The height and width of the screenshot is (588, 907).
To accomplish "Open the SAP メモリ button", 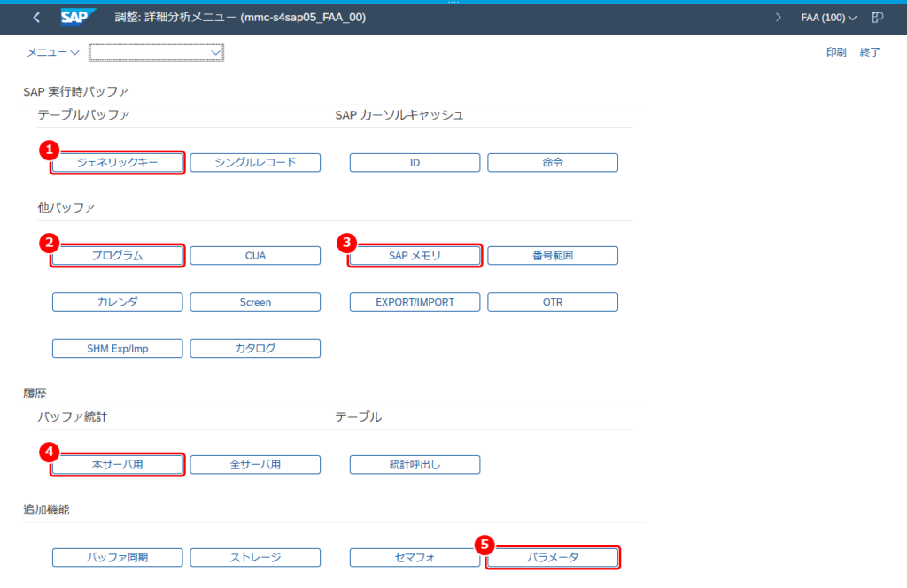I will point(415,256).
